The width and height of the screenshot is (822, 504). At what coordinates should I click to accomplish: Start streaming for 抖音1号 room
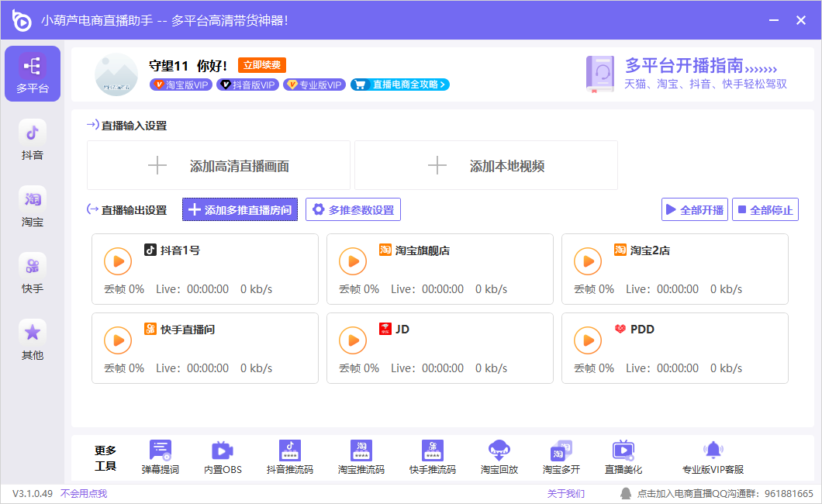pos(118,262)
